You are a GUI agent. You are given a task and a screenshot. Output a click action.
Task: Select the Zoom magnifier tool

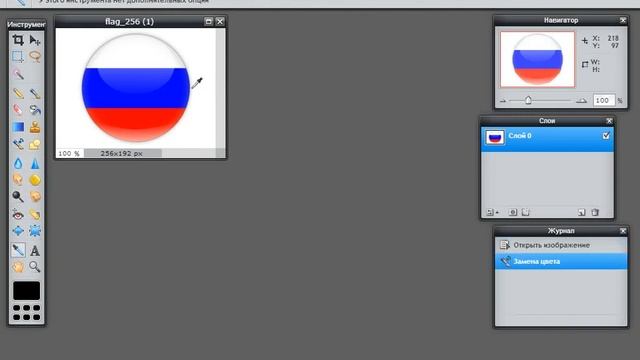click(35, 267)
